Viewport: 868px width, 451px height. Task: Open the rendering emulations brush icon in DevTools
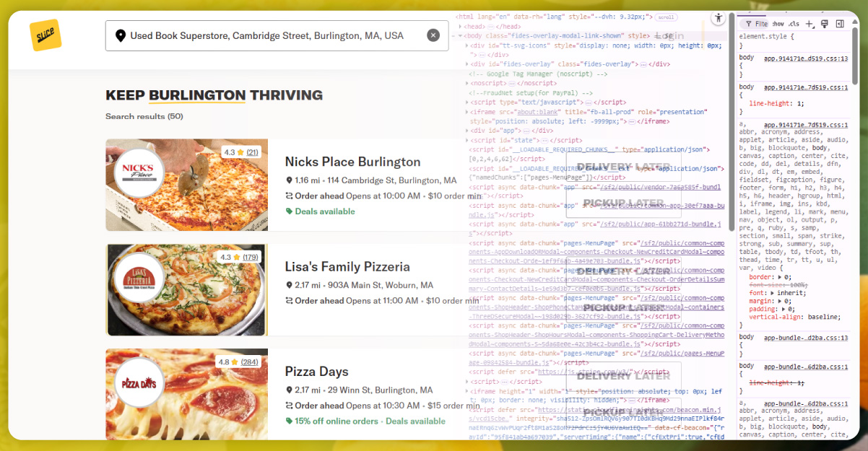coord(824,23)
